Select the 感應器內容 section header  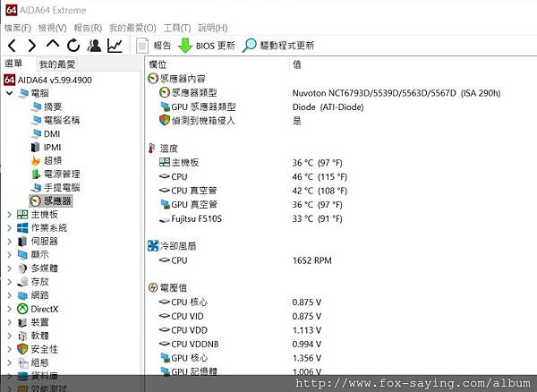click(x=176, y=79)
